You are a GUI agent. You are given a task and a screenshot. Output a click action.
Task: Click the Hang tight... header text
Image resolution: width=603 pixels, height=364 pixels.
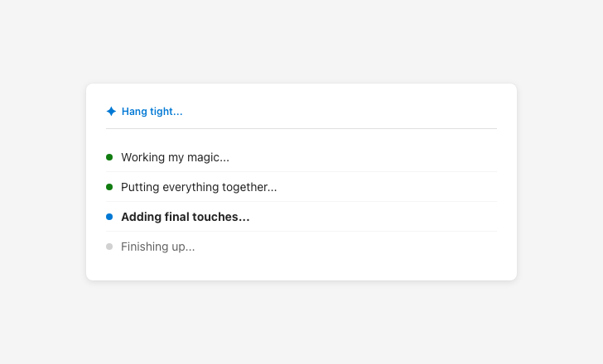(x=152, y=112)
